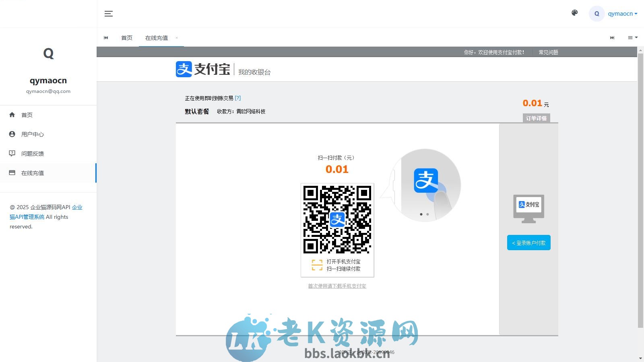Screen dimensions: 644x362
Task: Scan the Alipay QR code image
Action: 337,220
